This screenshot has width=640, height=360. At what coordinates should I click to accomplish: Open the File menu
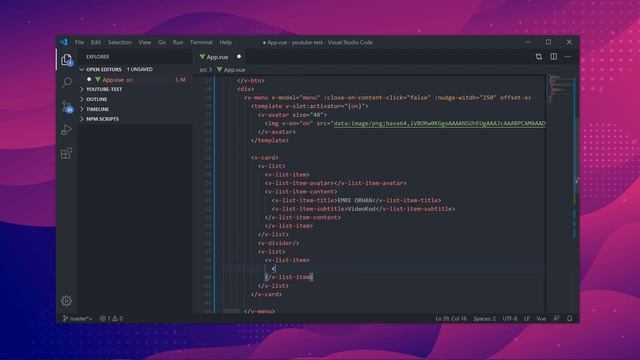[x=79, y=42]
